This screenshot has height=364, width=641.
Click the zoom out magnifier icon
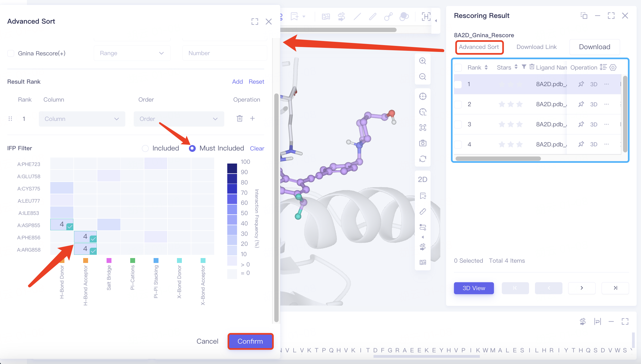point(422,77)
